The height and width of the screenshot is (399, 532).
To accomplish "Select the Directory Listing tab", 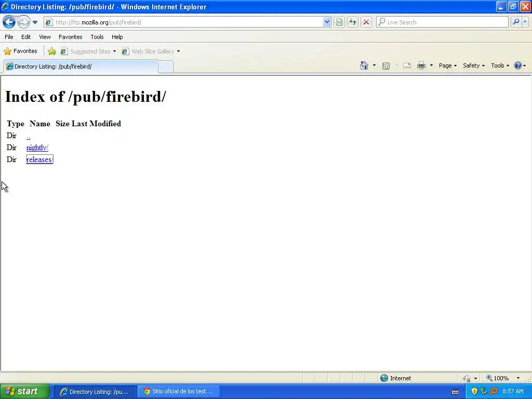I will tap(81, 66).
